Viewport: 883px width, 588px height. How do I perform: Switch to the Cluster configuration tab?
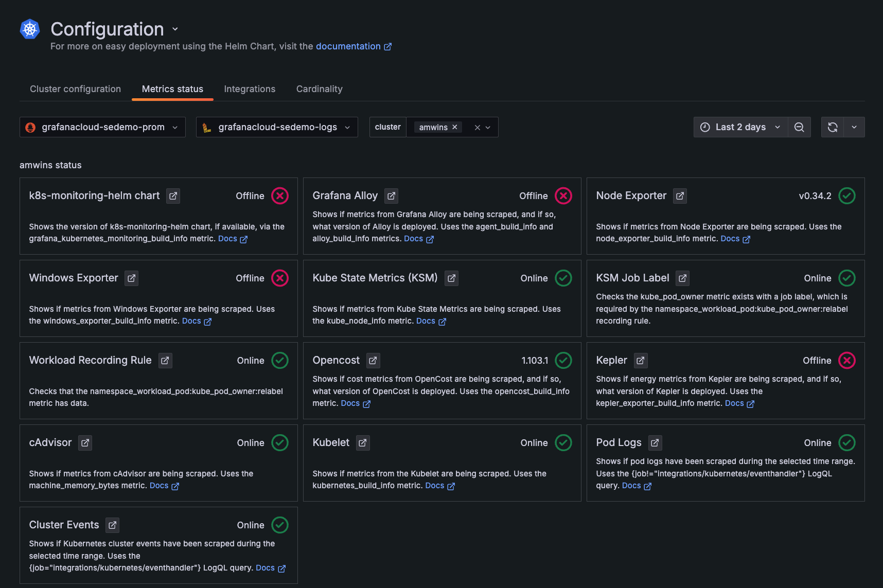75,89
